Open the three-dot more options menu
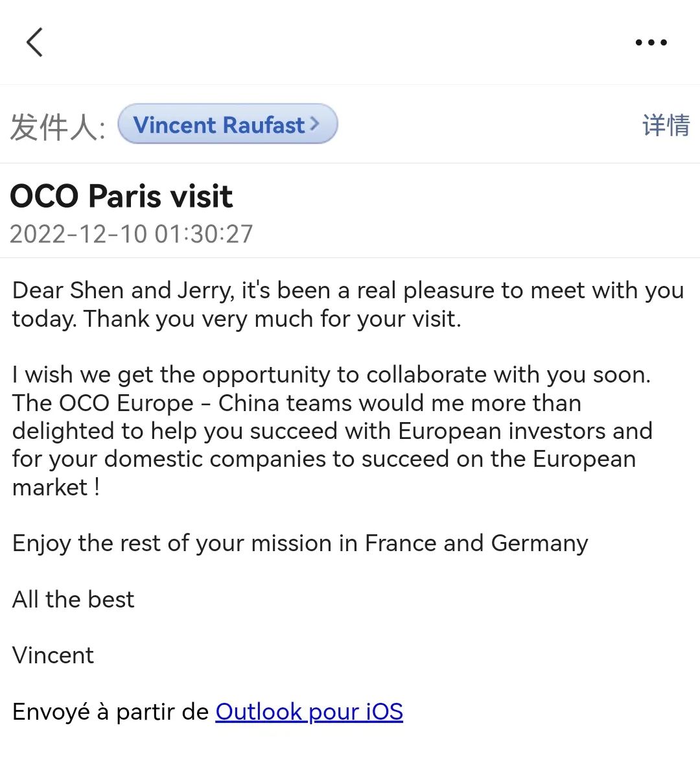 pos(651,43)
